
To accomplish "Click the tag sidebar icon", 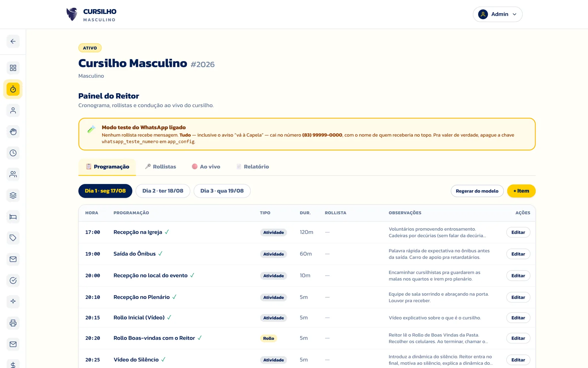I will 13,238.
